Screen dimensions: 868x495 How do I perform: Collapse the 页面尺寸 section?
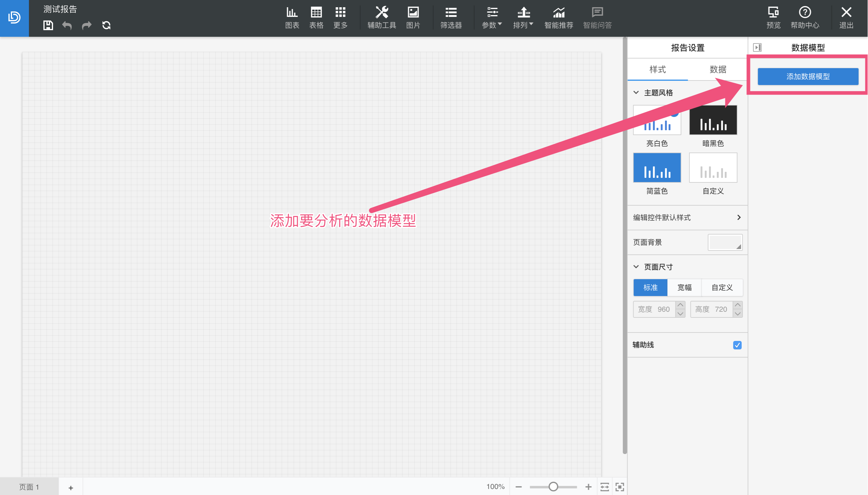tap(636, 267)
